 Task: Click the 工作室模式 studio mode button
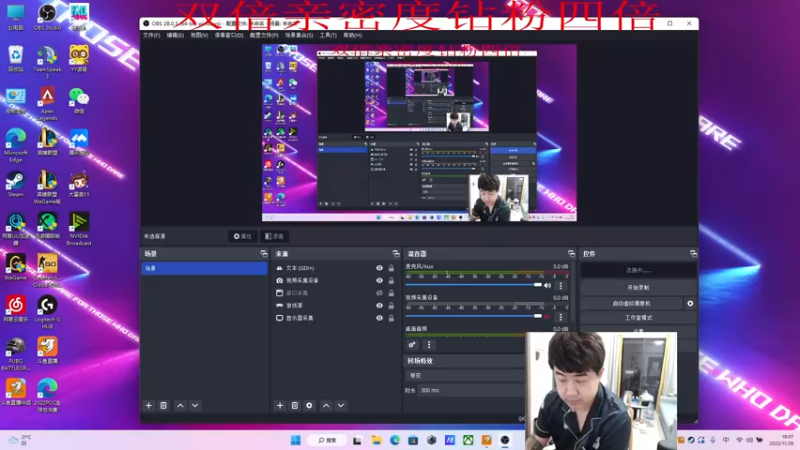click(638, 318)
